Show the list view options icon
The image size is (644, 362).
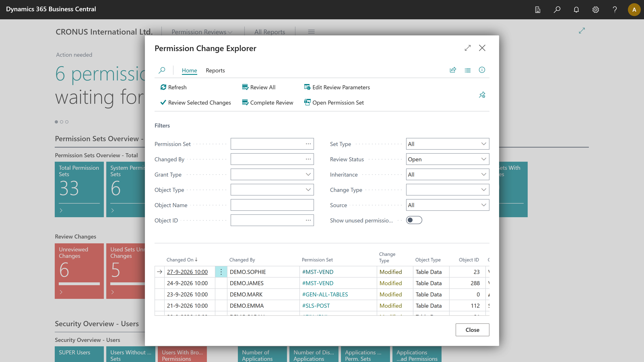tap(468, 70)
